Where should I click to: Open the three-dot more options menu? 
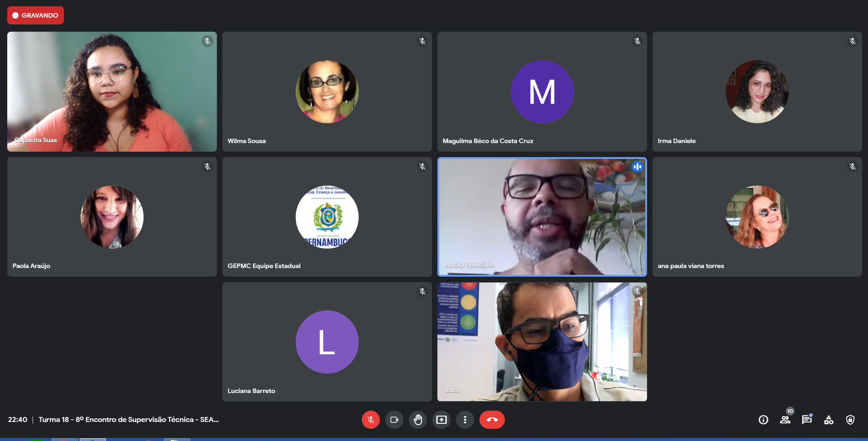tap(465, 420)
